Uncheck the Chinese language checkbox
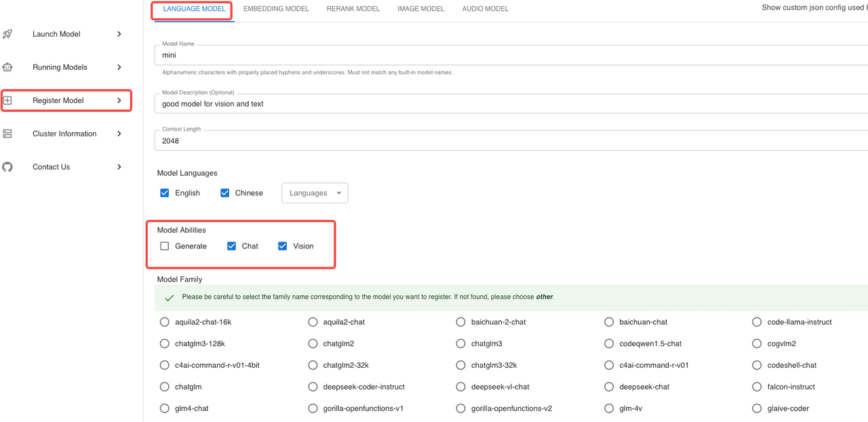The height and width of the screenshot is (422, 868). [x=225, y=193]
